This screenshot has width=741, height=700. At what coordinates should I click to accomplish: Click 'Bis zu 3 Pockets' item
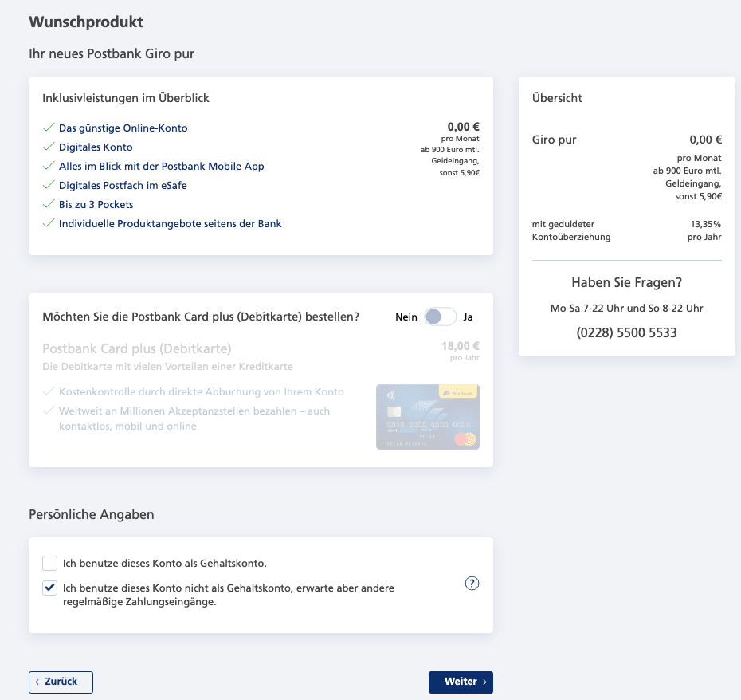point(96,204)
